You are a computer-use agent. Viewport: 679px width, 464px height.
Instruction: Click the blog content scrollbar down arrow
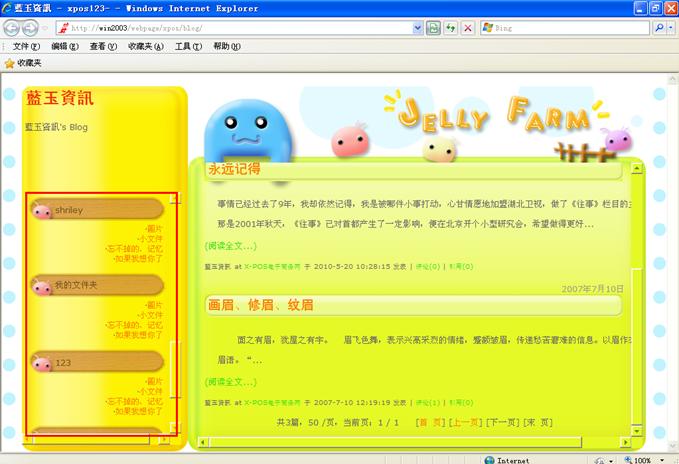point(638,433)
